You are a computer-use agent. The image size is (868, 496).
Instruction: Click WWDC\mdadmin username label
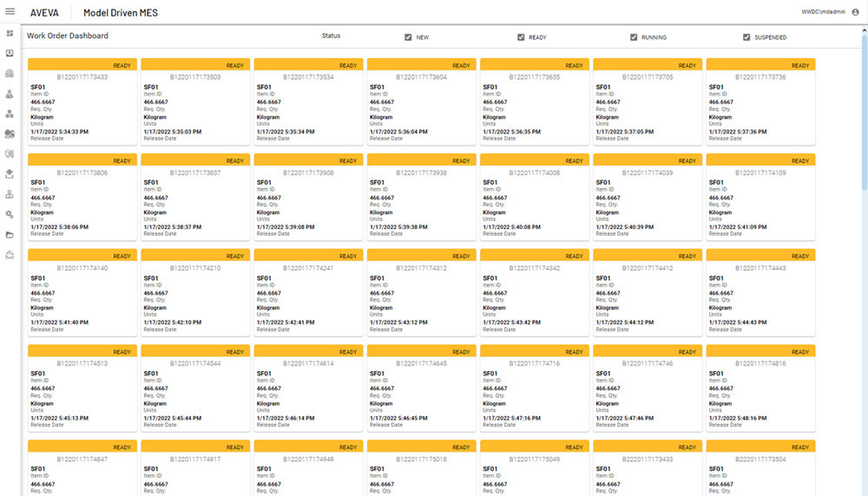pyautogui.click(x=825, y=12)
